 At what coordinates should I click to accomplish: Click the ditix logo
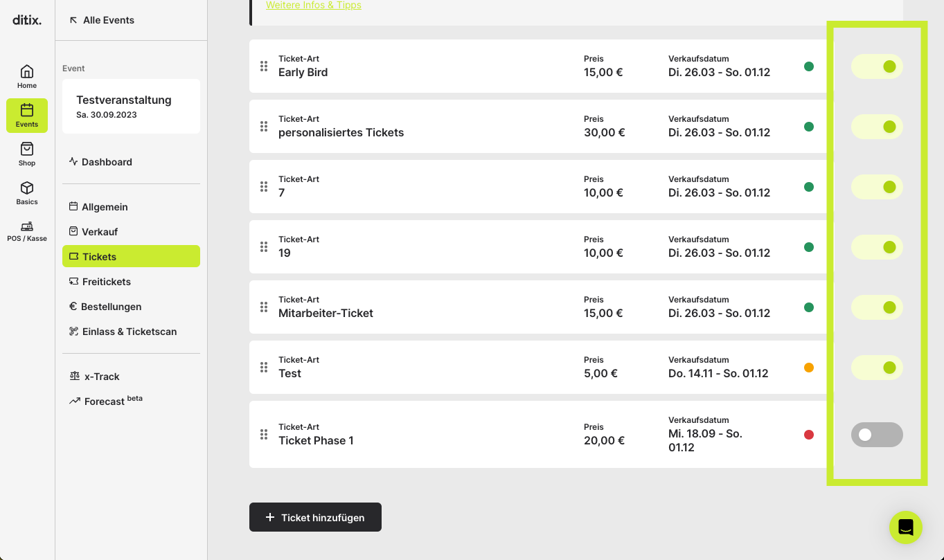pos(27,20)
